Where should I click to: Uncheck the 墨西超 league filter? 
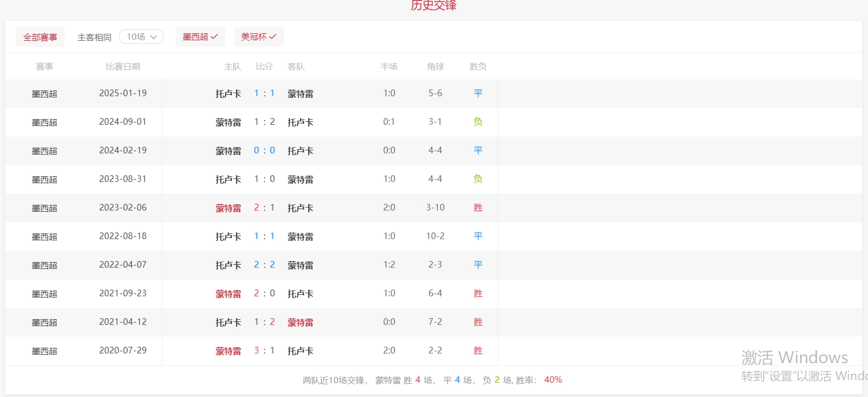(200, 37)
